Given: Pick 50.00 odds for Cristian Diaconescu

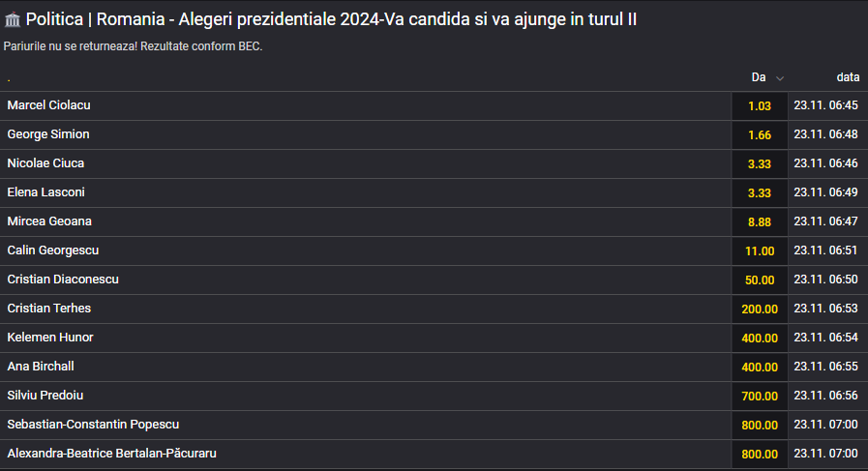Looking at the screenshot, I should [760, 280].
